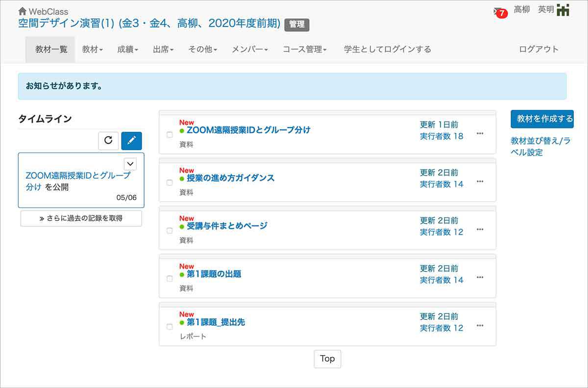The height and width of the screenshot is (388, 588).
Task: Open the 成績 menu
Action: (127, 49)
